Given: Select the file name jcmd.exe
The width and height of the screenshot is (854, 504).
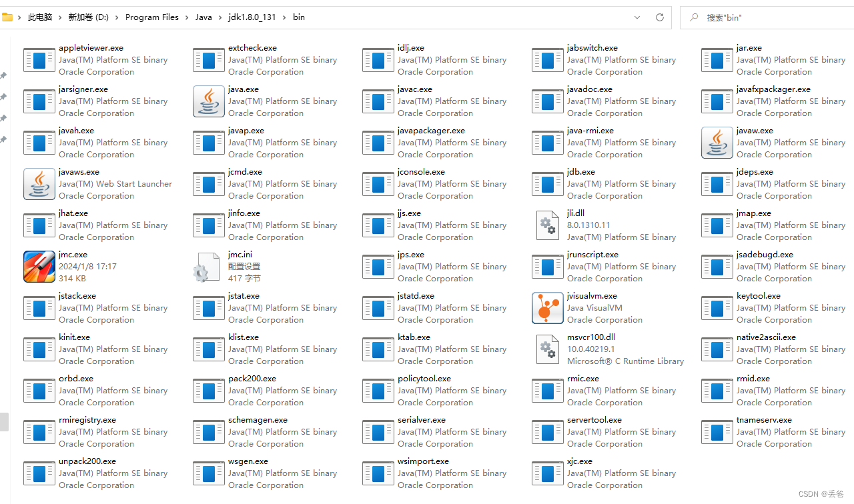Looking at the screenshot, I should tap(245, 172).
